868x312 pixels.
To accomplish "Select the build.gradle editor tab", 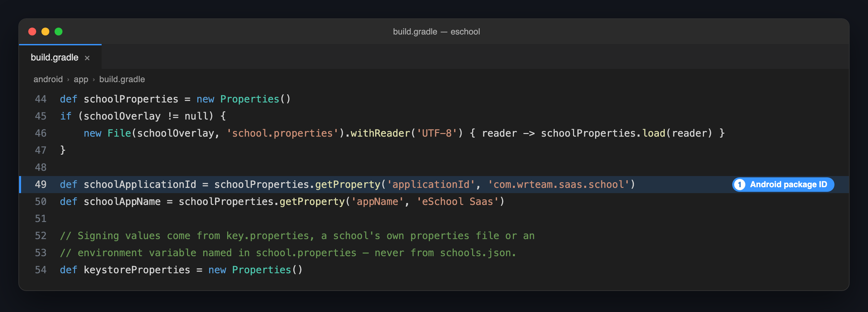I will pos(60,57).
